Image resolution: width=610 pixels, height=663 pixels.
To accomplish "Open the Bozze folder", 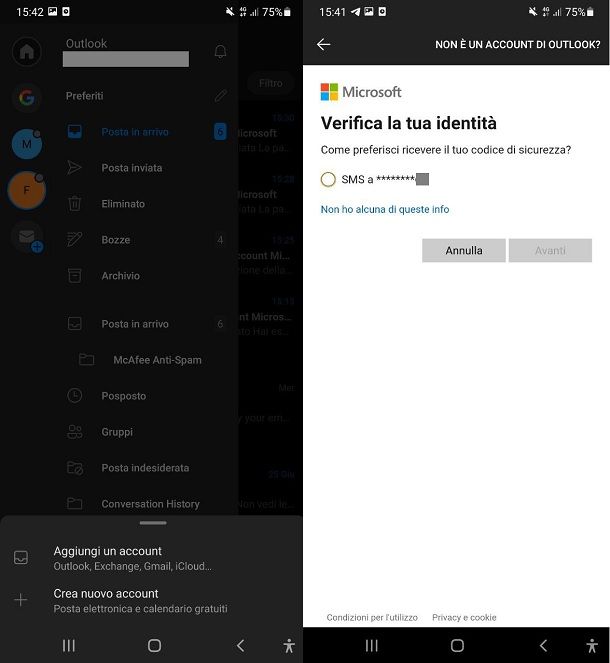I will pyautogui.click(x=146, y=240).
